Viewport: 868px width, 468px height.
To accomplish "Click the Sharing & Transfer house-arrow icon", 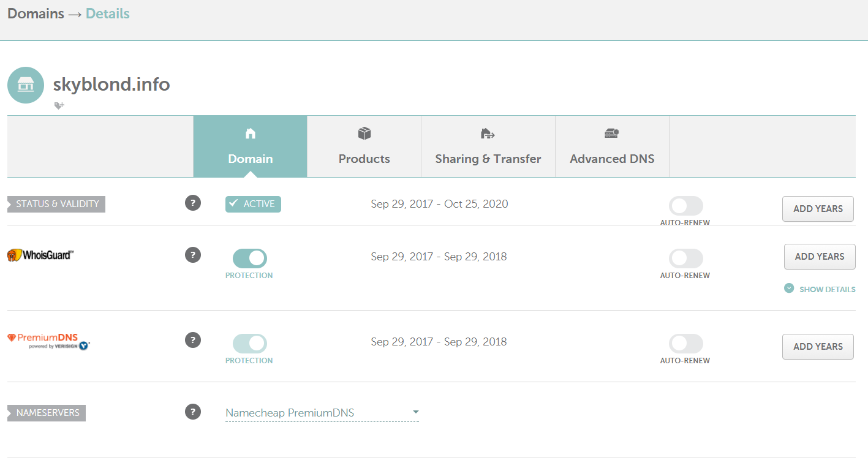I will tap(488, 134).
